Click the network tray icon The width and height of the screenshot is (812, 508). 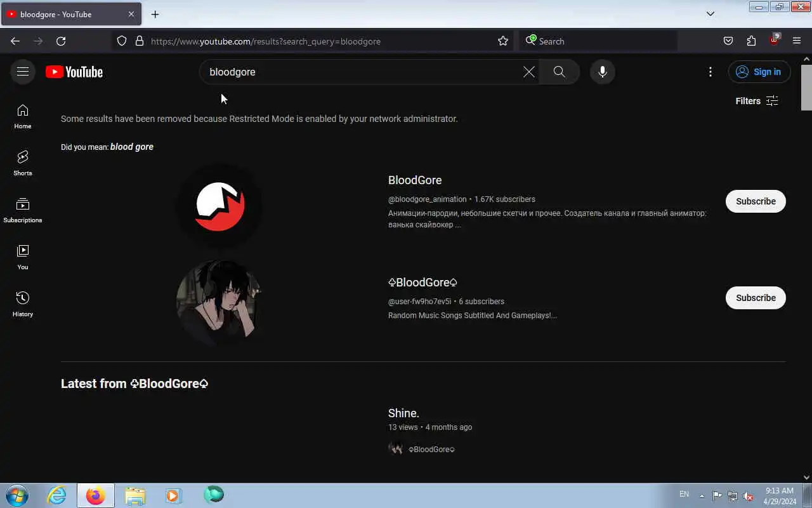pyautogui.click(x=733, y=496)
